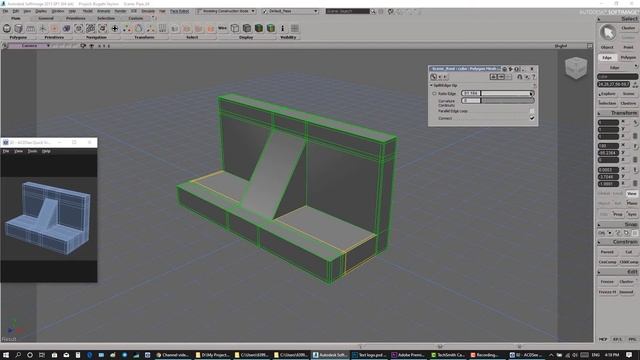Image resolution: width=640 pixels, height=360 pixels.
Task: Click the help question mark in property editor
Action: [x=533, y=77]
